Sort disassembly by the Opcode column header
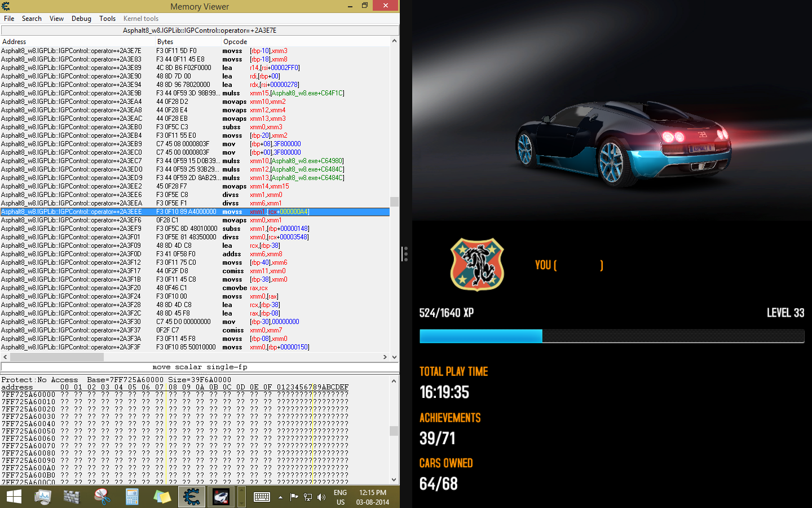This screenshot has height=508, width=812. coord(235,42)
